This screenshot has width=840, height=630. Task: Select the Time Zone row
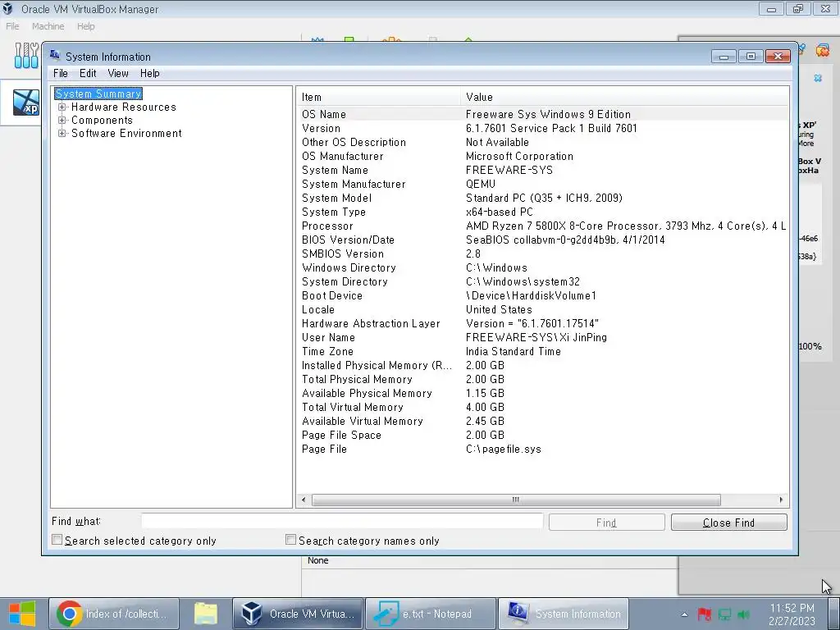[542, 351]
